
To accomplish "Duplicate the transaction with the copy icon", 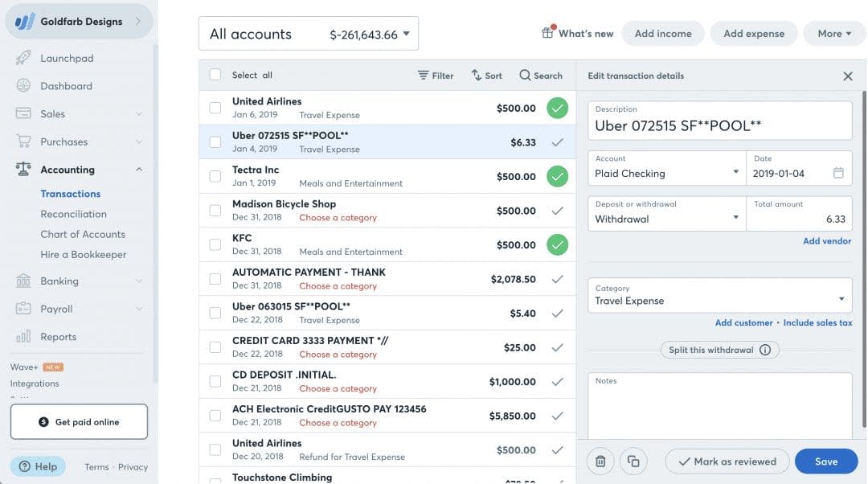I will (x=634, y=461).
